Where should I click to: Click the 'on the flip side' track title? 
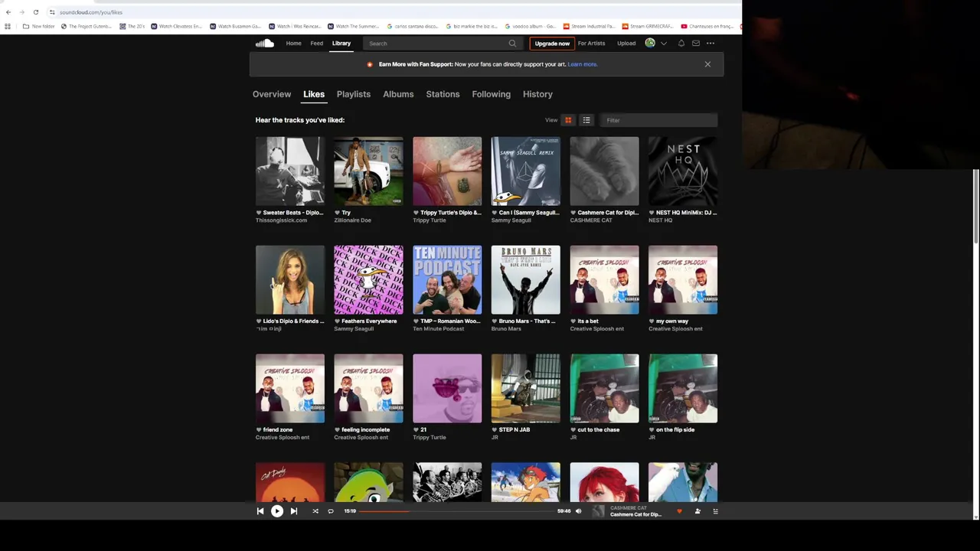pos(675,430)
